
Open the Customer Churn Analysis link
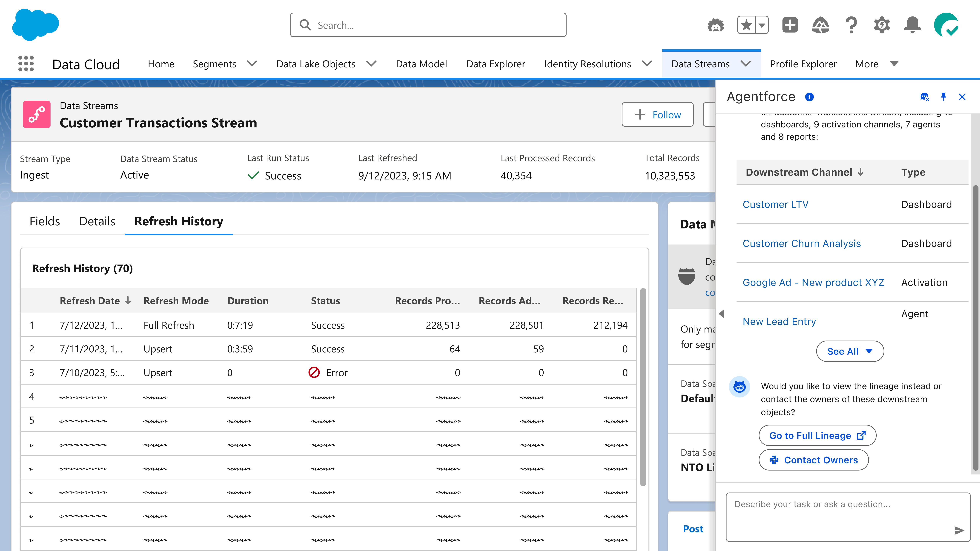[802, 243]
